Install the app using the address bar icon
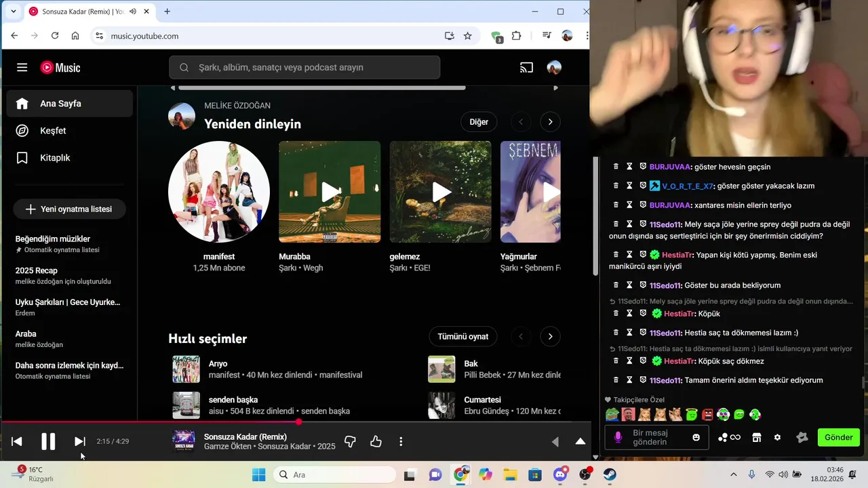Viewport: 868px width, 488px height. [449, 36]
